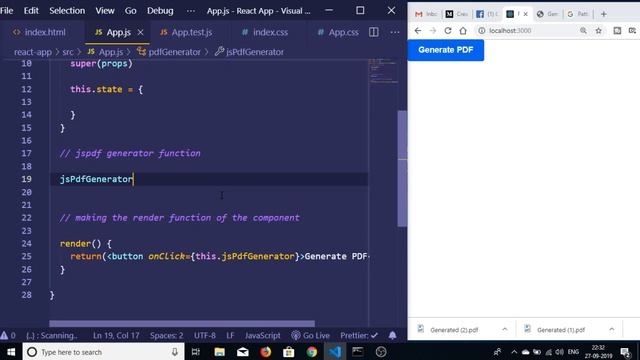Image resolution: width=640 pixels, height=360 pixels.
Task: Click the zoom magnifier in address bar
Action: [x=583, y=31]
